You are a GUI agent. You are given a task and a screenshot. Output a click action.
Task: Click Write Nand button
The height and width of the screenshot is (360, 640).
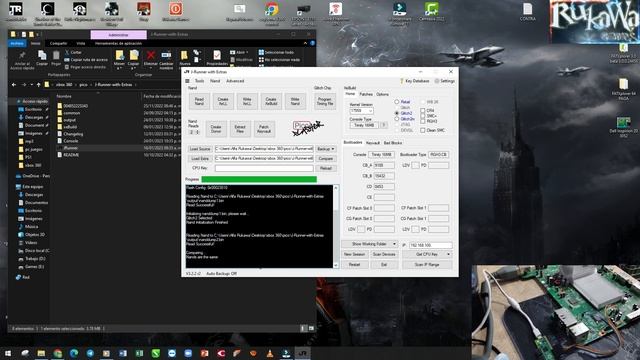[x=295, y=101]
